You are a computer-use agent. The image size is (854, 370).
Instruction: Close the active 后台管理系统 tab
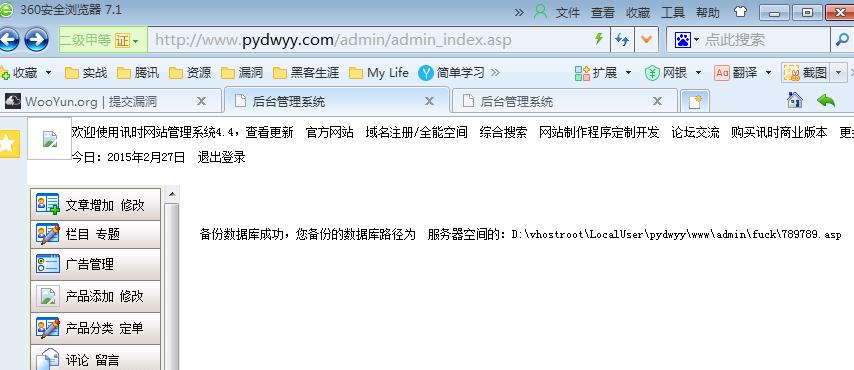[429, 101]
